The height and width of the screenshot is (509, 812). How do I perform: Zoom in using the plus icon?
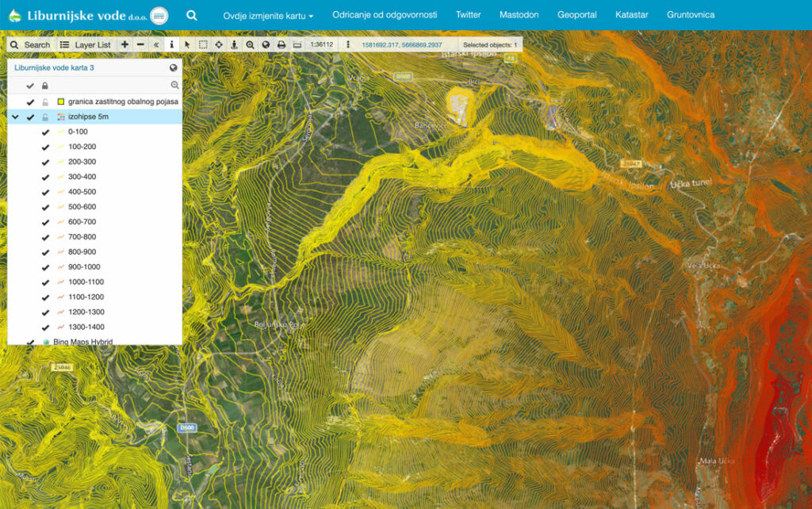click(124, 45)
